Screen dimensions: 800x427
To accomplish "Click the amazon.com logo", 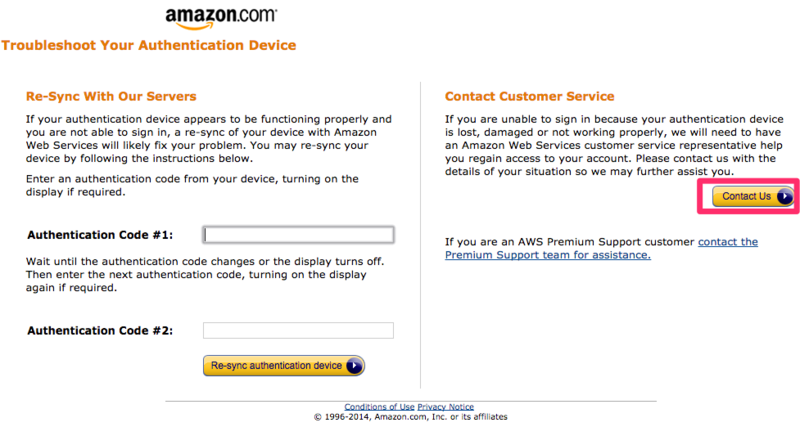I will (221, 18).
